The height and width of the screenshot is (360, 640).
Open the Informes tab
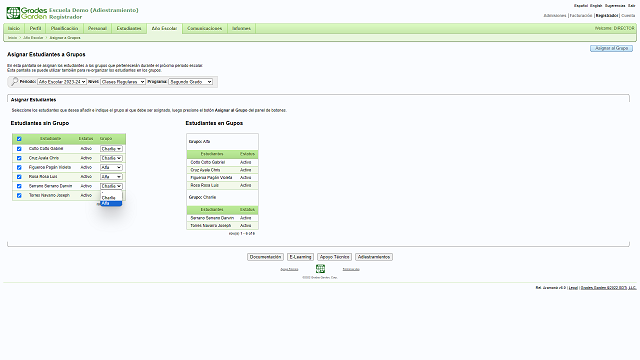tap(241, 29)
